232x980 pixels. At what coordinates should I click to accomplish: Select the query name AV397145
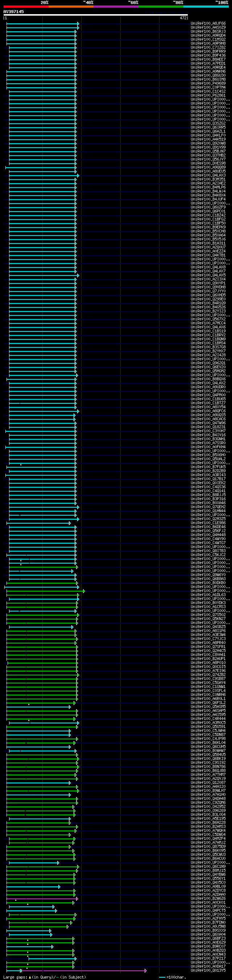[13, 11]
